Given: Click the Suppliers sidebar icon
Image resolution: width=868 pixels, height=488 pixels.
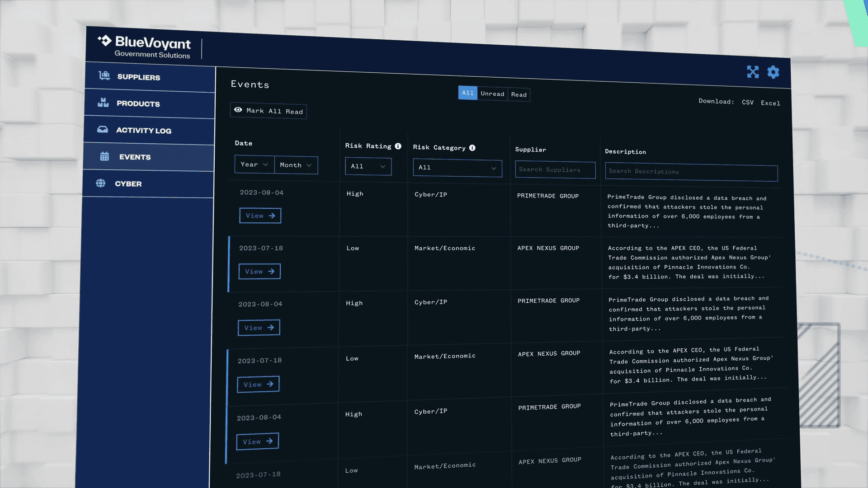Looking at the screenshot, I should point(104,75).
